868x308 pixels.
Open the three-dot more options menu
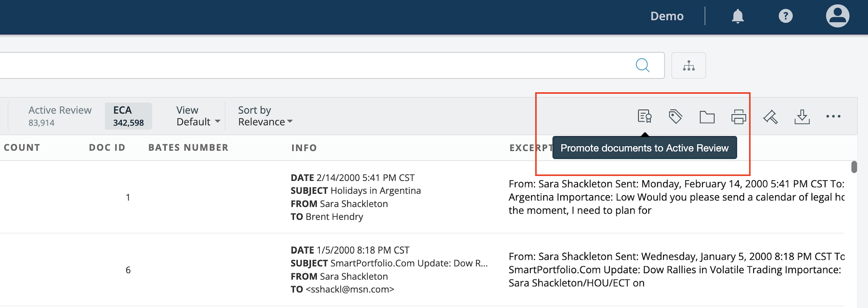coord(833,116)
